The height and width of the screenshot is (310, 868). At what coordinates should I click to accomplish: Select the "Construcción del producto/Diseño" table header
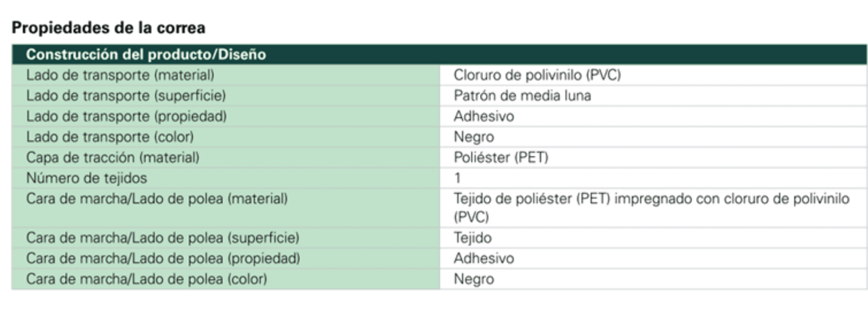[x=146, y=54]
